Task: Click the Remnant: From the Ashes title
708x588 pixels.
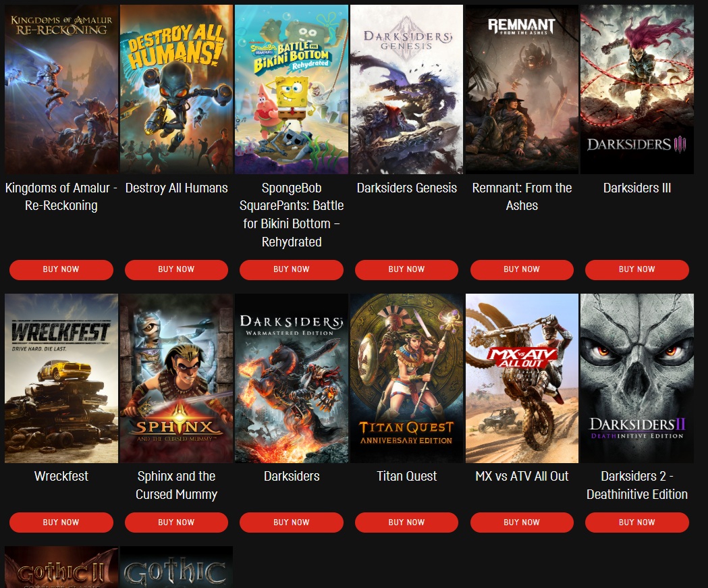Action: [522, 196]
